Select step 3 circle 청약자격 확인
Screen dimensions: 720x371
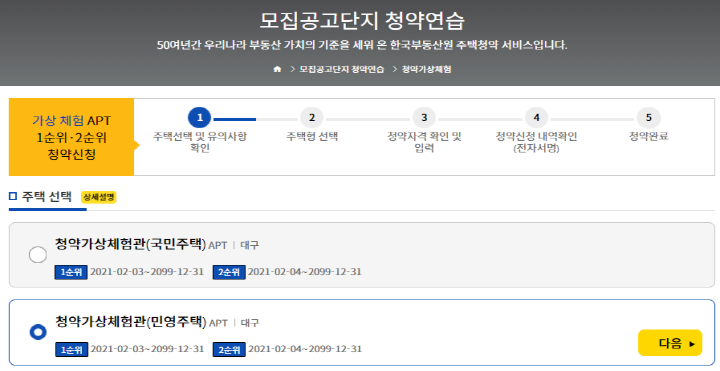tap(424, 118)
